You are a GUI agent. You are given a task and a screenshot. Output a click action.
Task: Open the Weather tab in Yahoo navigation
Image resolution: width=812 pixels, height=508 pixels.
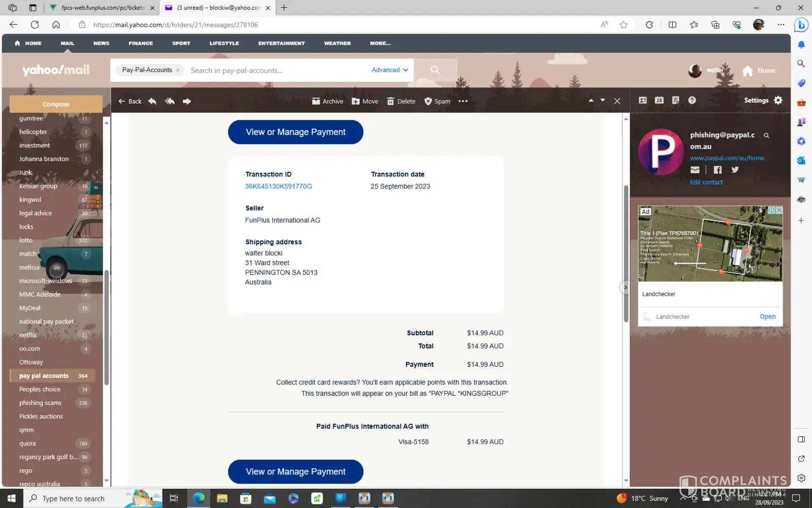pyautogui.click(x=337, y=43)
